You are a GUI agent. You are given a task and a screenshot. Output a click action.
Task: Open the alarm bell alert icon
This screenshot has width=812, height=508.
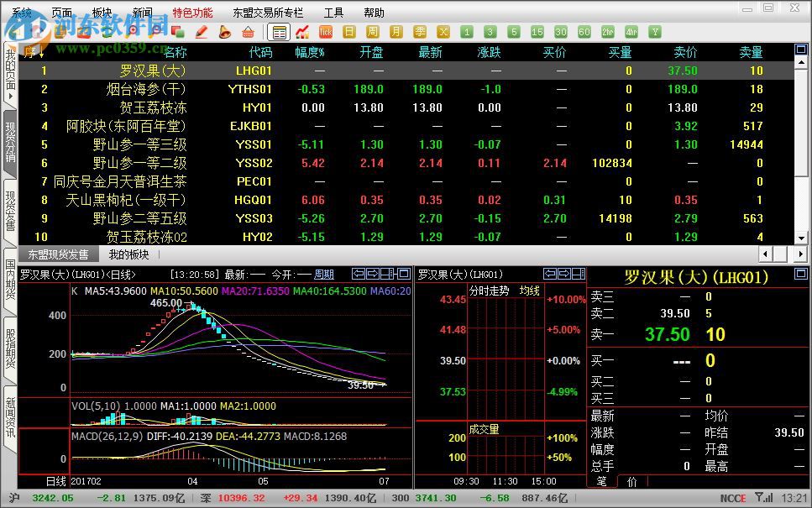225,32
